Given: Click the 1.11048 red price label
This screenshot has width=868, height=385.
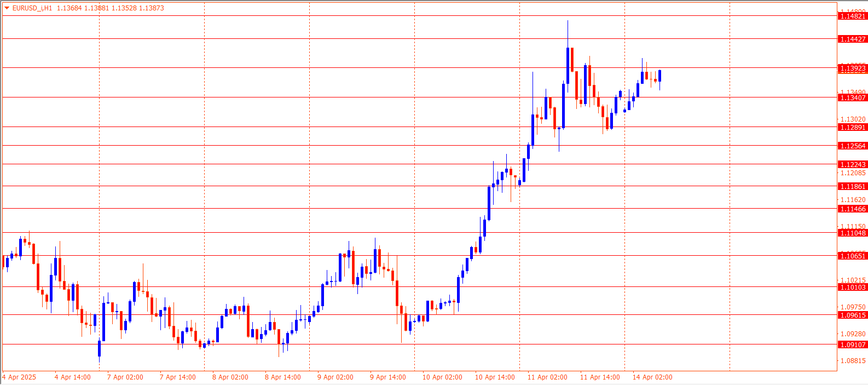Looking at the screenshot, I should click(853, 233).
